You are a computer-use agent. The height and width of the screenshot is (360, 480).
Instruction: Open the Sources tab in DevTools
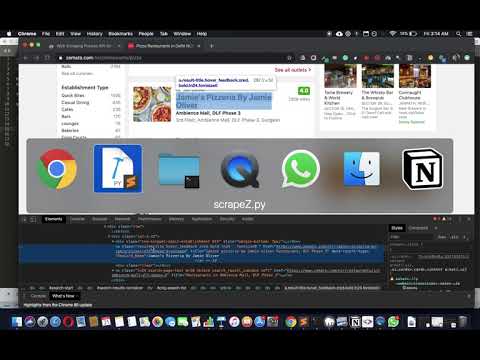click(x=100, y=219)
